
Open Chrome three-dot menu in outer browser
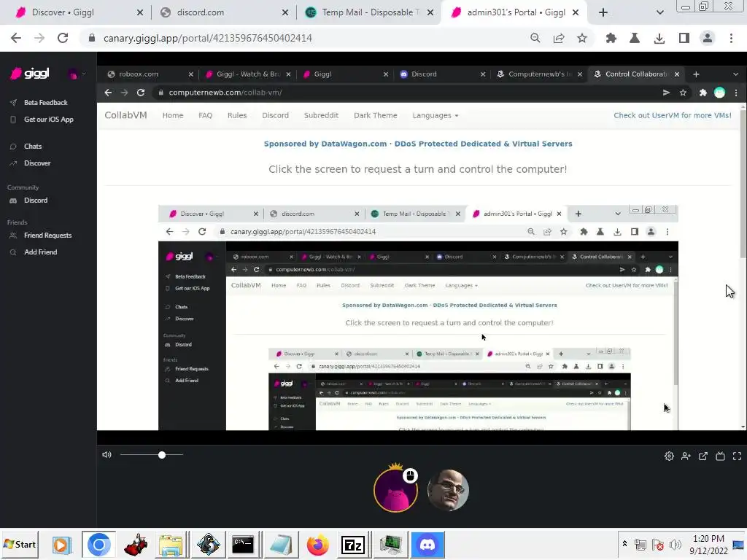[x=731, y=38]
